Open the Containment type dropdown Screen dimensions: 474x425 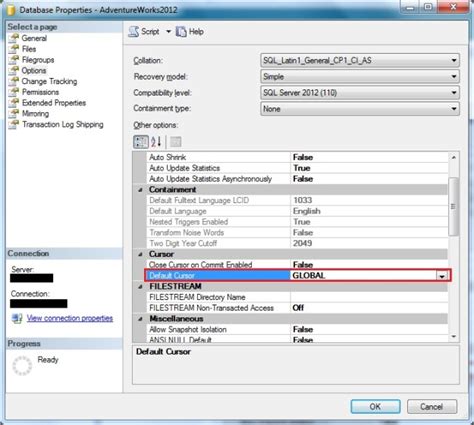click(x=360, y=109)
